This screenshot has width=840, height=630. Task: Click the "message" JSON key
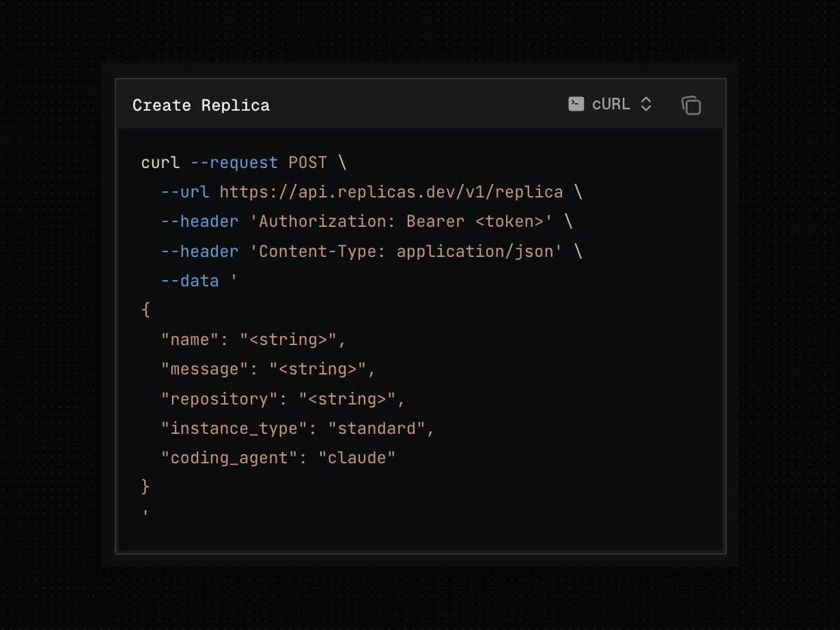click(x=205, y=369)
